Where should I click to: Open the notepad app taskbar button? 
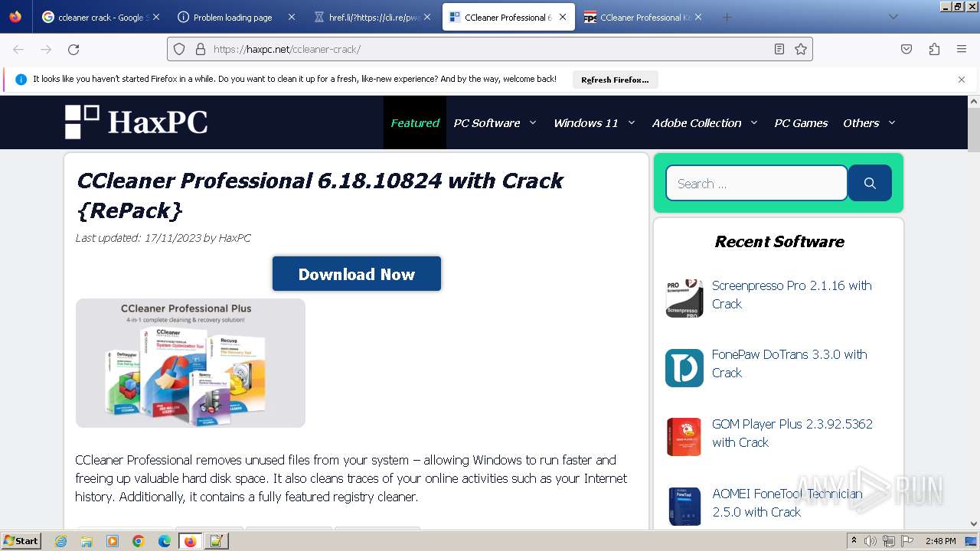coord(217,541)
